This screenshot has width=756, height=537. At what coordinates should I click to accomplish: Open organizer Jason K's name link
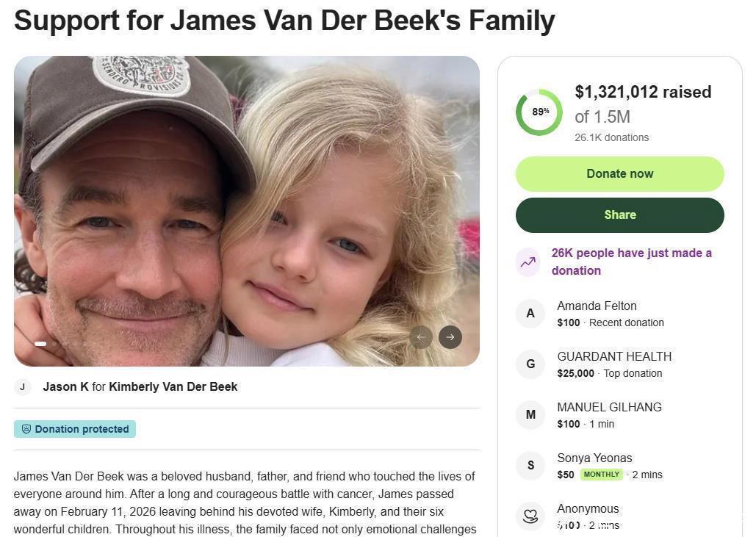pyautogui.click(x=66, y=386)
